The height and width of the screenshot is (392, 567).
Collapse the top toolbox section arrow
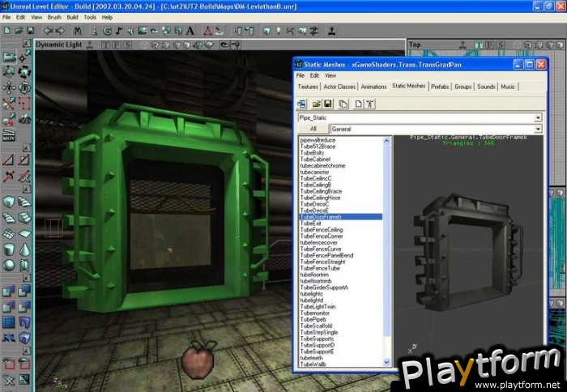point(27,44)
